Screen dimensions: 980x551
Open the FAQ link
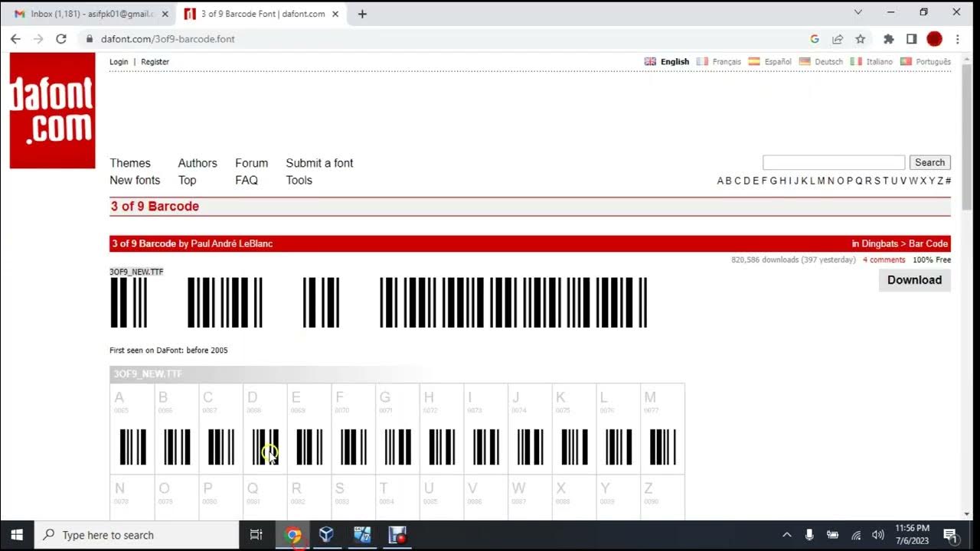pyautogui.click(x=247, y=181)
